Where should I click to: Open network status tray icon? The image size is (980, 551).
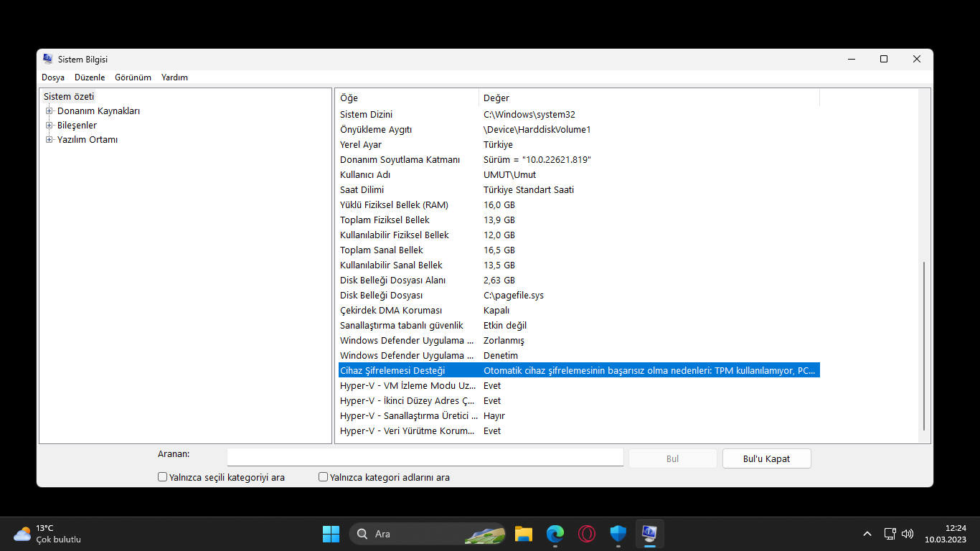pyautogui.click(x=890, y=534)
